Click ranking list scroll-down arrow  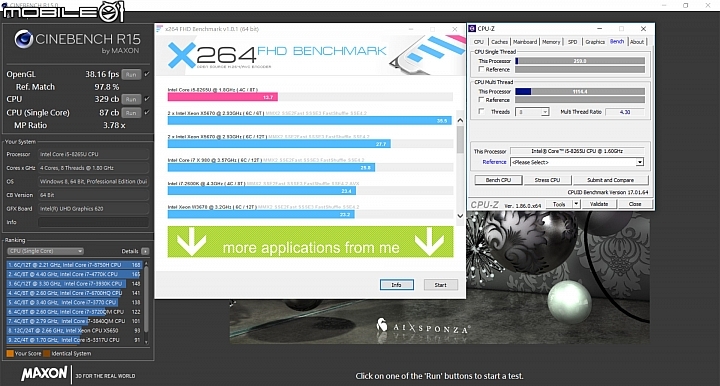click(x=146, y=342)
